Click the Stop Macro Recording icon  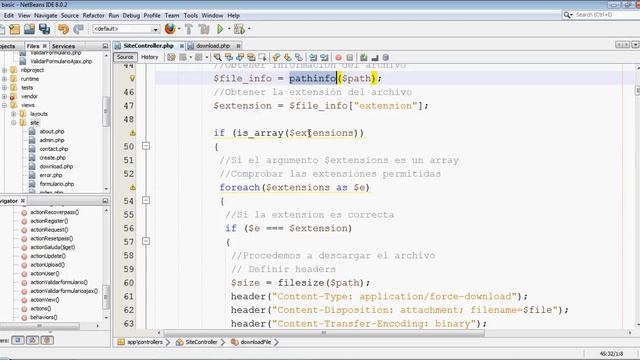(x=350, y=57)
